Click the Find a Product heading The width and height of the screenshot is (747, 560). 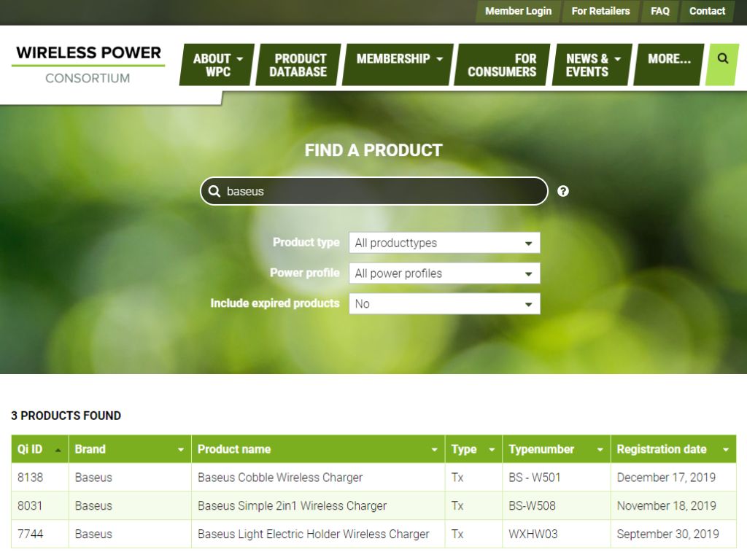[x=373, y=150]
